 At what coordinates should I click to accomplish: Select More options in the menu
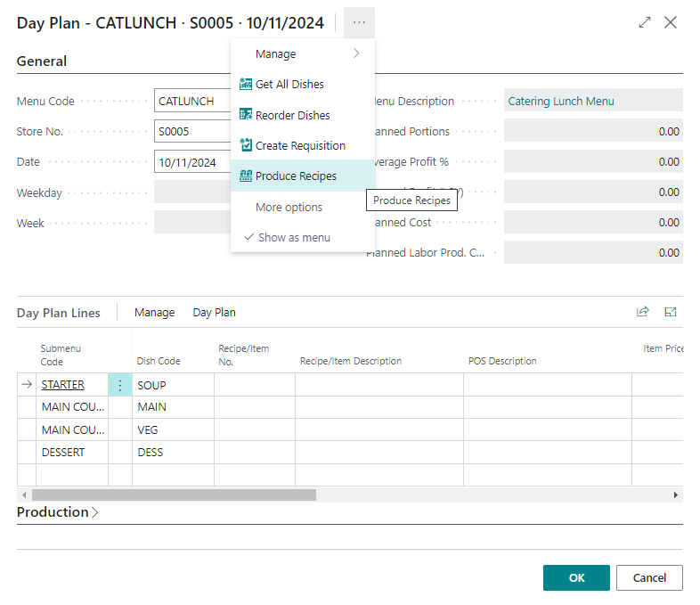289,208
